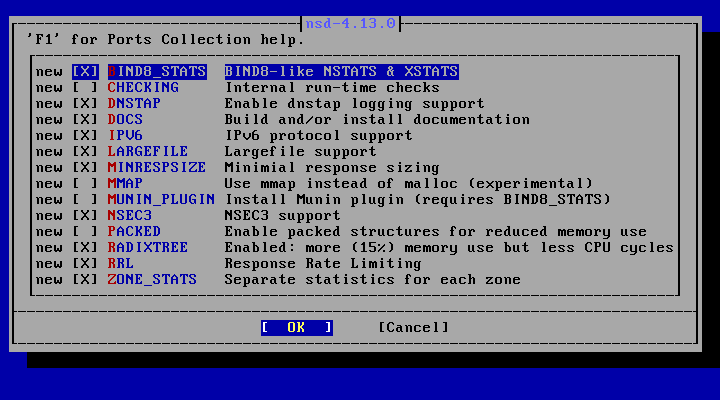720x400 pixels.
Task: Toggle the LARGEFILE checkbox
Action: pyautogui.click(x=85, y=152)
